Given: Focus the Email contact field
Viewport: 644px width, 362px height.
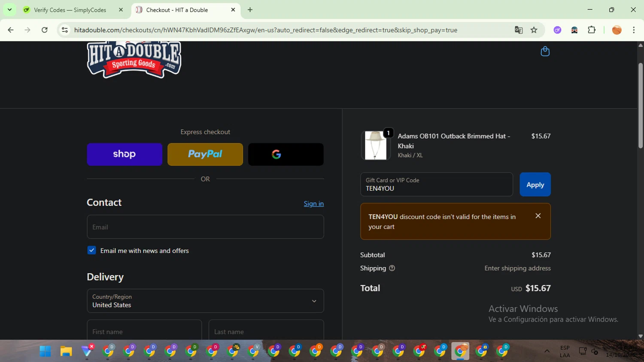Looking at the screenshot, I should click(205, 227).
